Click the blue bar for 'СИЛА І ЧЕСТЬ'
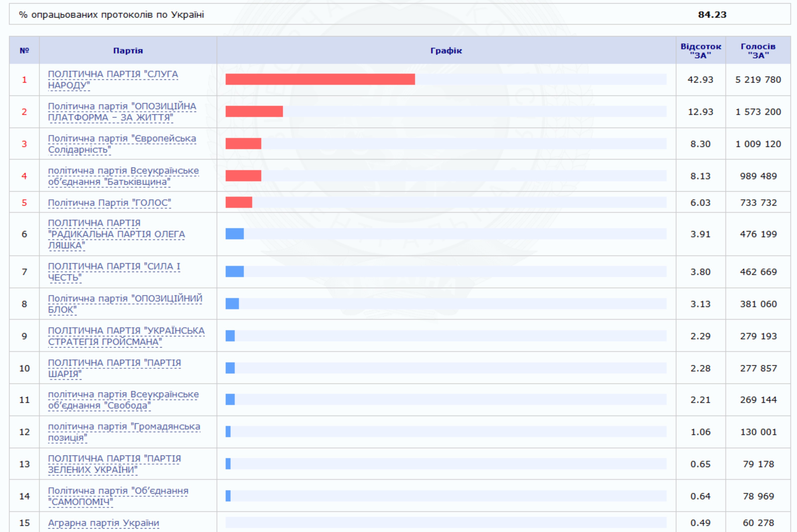The height and width of the screenshot is (532, 797). (x=234, y=272)
